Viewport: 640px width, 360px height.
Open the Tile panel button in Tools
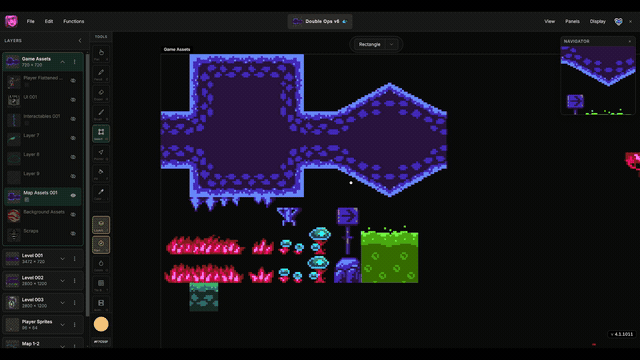(x=101, y=284)
